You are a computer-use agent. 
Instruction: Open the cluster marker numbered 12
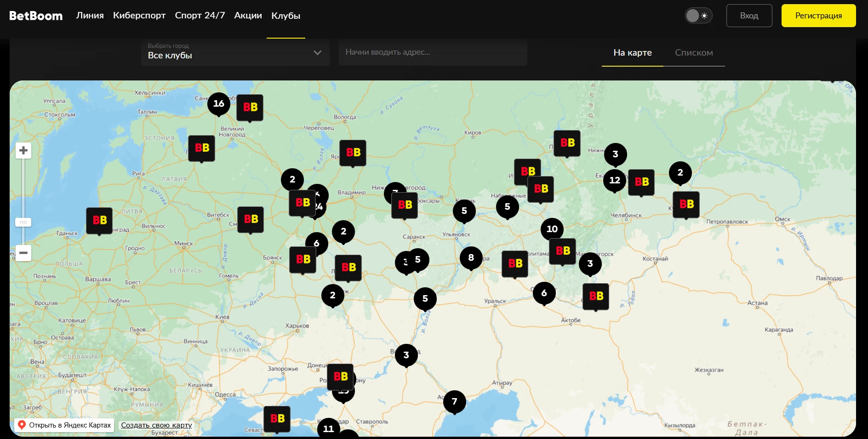[615, 180]
